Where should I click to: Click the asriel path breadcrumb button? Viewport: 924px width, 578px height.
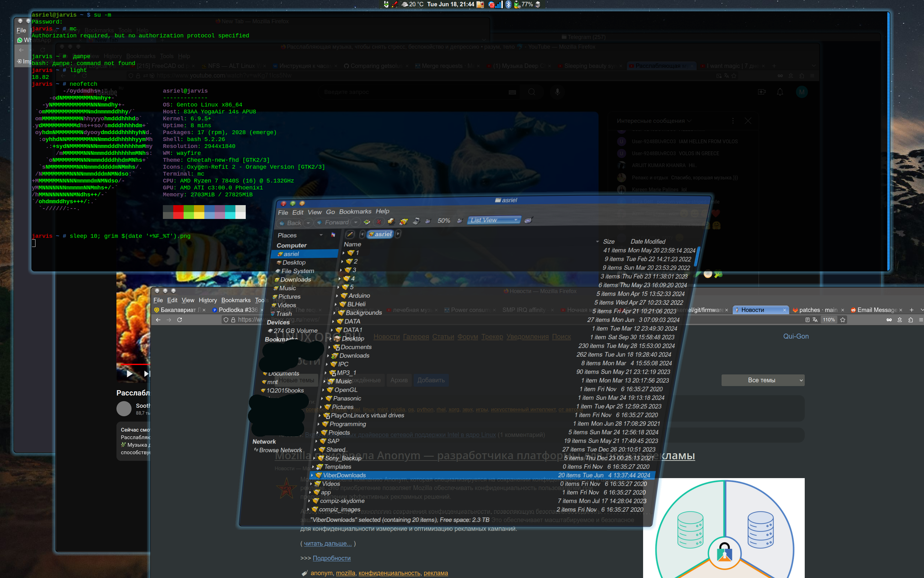380,234
